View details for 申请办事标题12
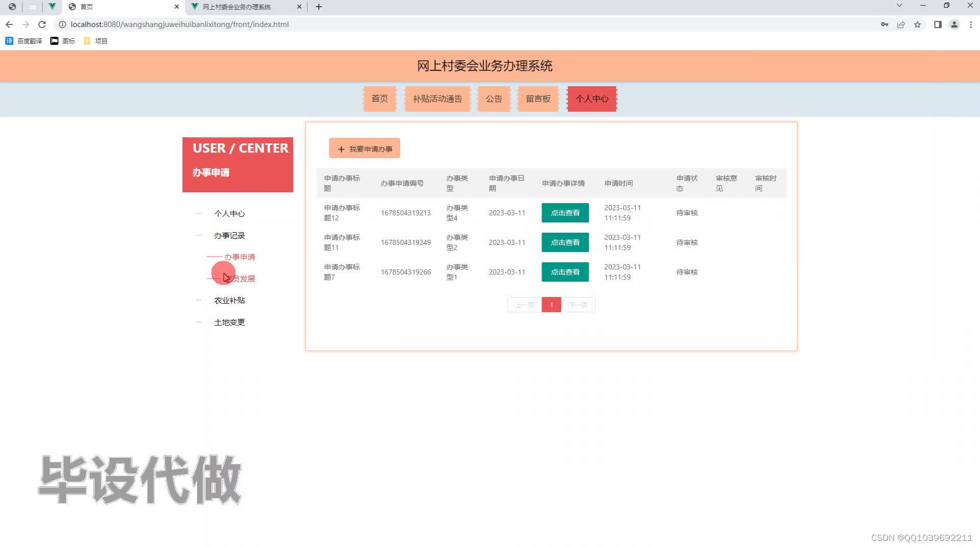The image size is (980, 547). 565,213
